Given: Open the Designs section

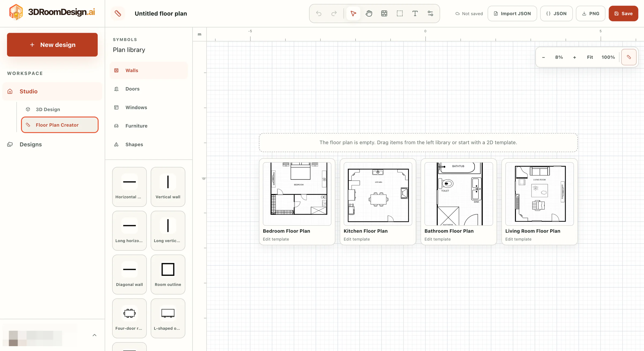Looking at the screenshot, I should [52, 144].
